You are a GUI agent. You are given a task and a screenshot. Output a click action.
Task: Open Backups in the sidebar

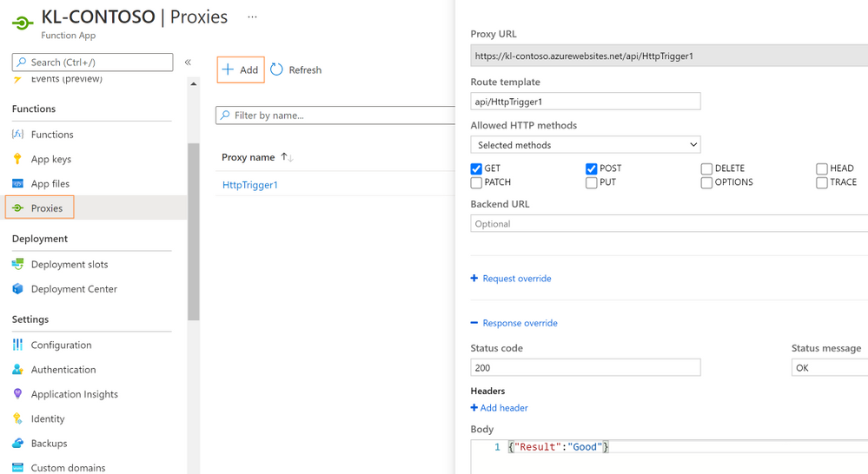pyautogui.click(x=49, y=443)
